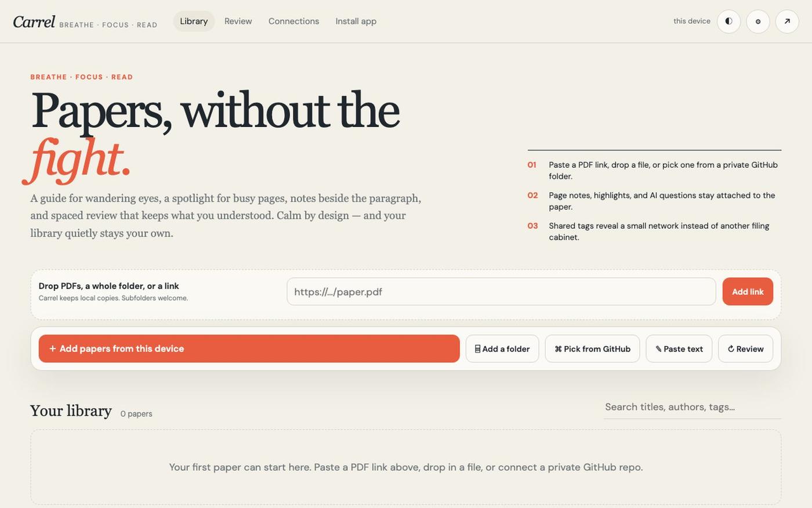The image size is (812, 508).
Task: Click the Carrel logo wordmark
Action: (x=34, y=21)
